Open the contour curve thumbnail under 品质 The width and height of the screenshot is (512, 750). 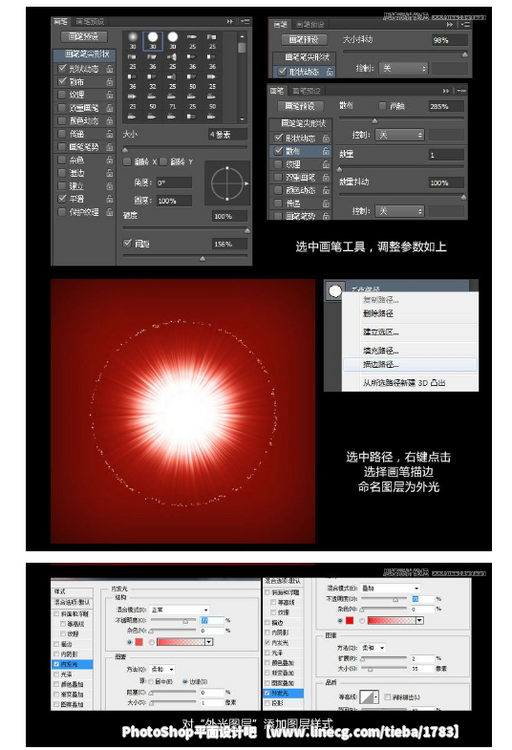coord(368,697)
